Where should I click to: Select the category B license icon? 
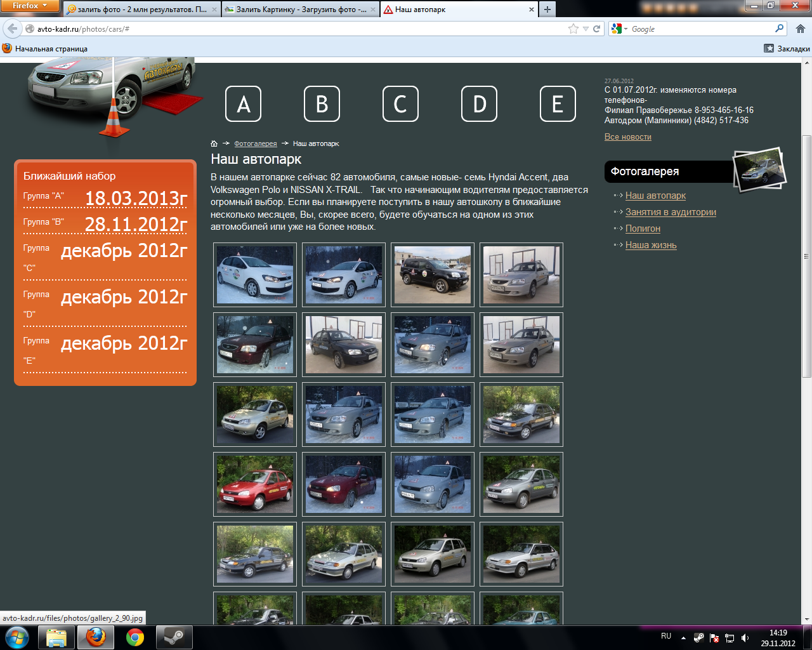click(322, 104)
